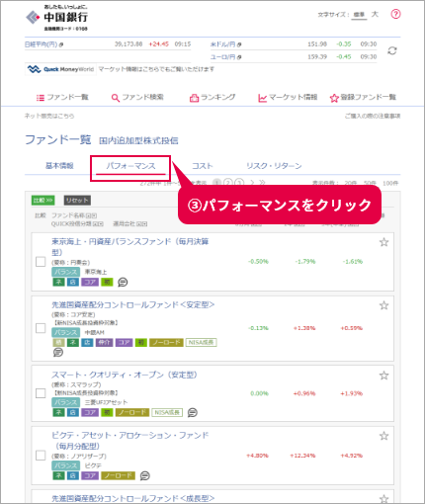Click the 39,173.88 Nikkei value
Viewport: 425px width, 504px height.
pos(128,44)
